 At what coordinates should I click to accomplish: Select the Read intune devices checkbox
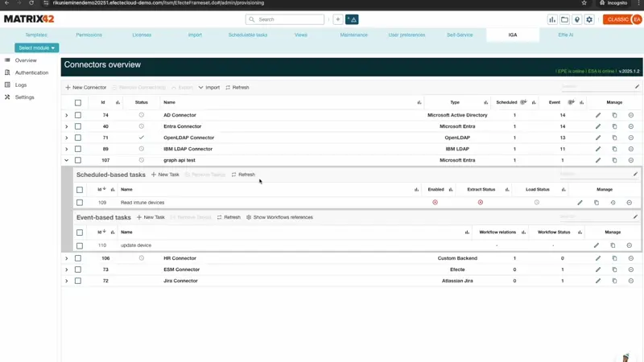point(80,203)
